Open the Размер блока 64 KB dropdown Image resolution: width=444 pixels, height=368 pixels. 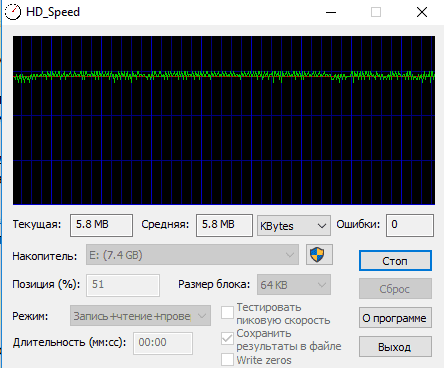pos(294,285)
